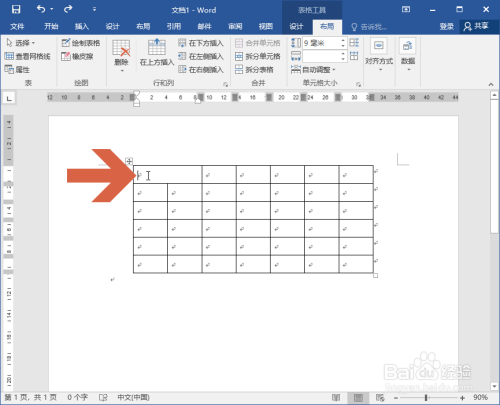The image size is (500, 405).
Task: Switch to Print Layout view
Action: coord(358,397)
